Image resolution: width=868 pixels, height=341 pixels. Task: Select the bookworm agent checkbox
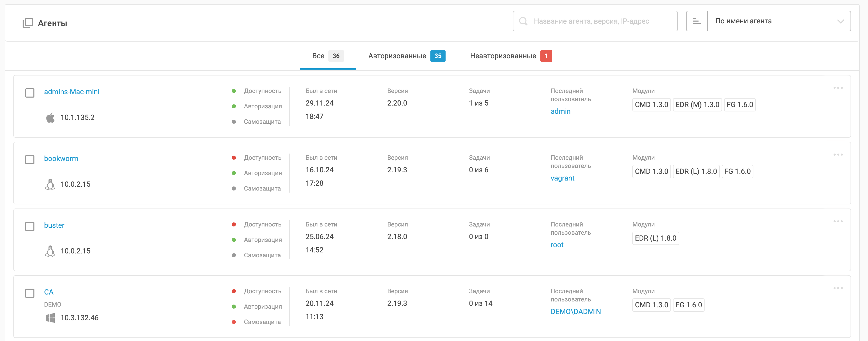(x=30, y=159)
